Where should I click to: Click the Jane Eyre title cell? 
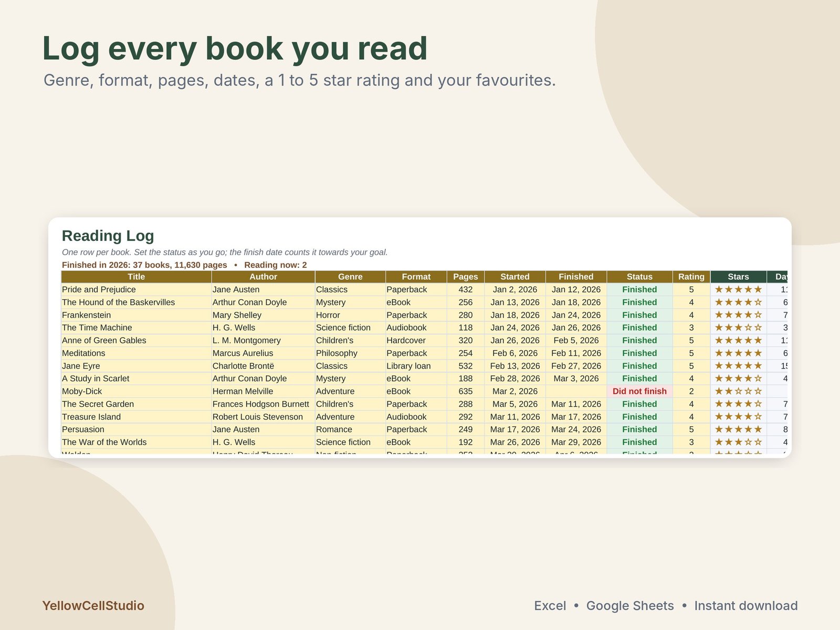pos(136,366)
